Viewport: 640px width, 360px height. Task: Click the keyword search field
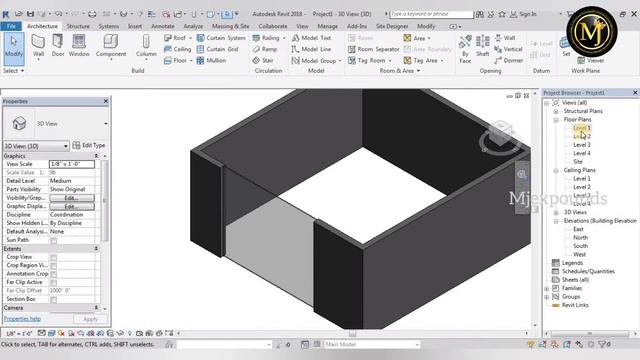[x=431, y=14]
